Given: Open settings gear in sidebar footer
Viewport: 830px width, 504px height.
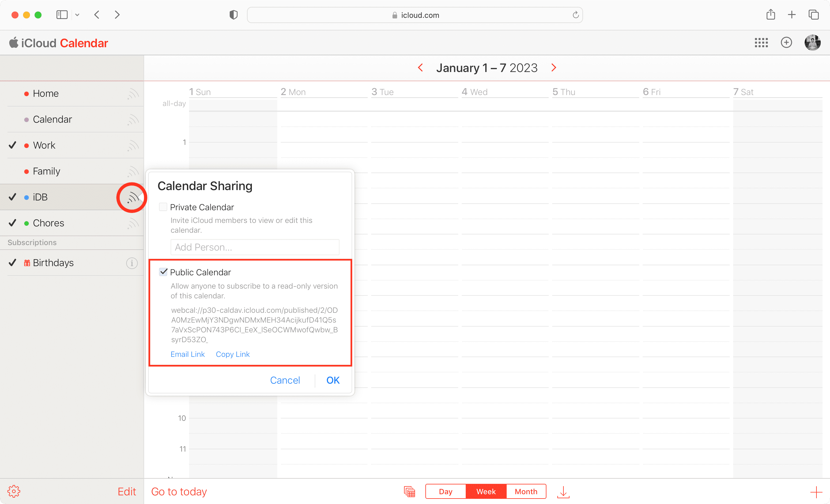Looking at the screenshot, I should click(14, 491).
